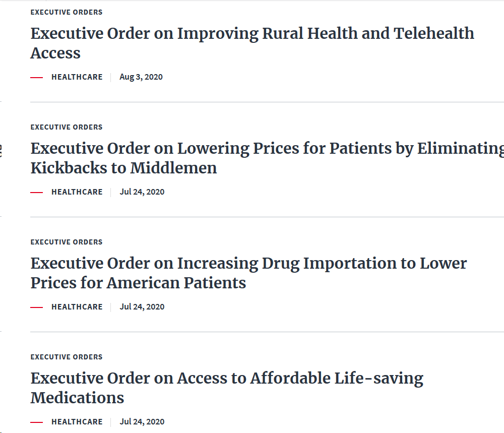Click red dash beside Healthcare under Kickbacks order
504x433 pixels.
37,193
